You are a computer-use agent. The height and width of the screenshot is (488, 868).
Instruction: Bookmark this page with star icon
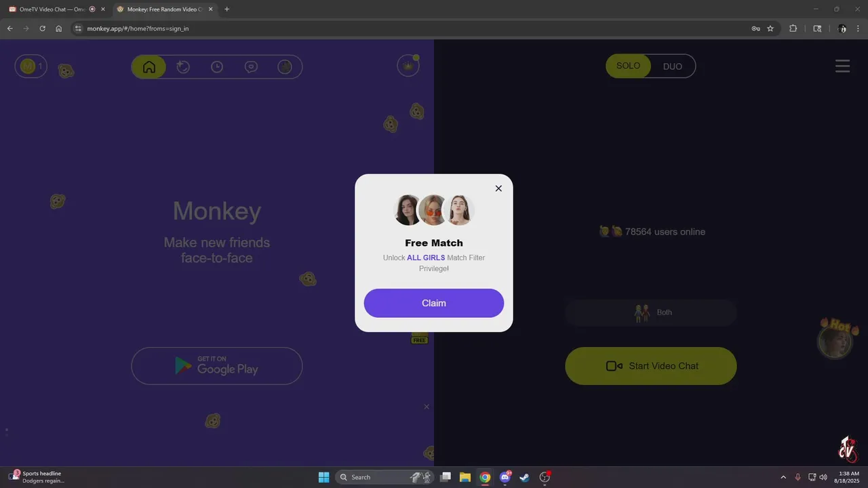(x=770, y=28)
